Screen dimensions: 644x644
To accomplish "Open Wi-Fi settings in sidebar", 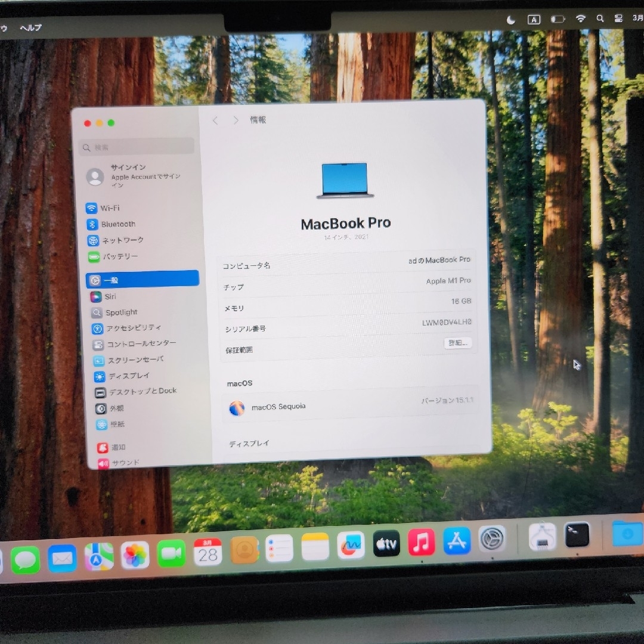I will coord(104,208).
